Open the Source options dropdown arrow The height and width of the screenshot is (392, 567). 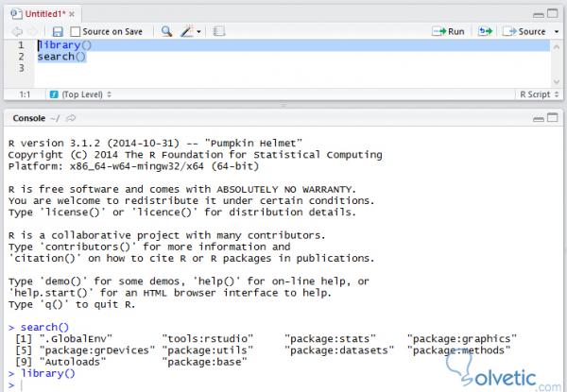point(557,32)
